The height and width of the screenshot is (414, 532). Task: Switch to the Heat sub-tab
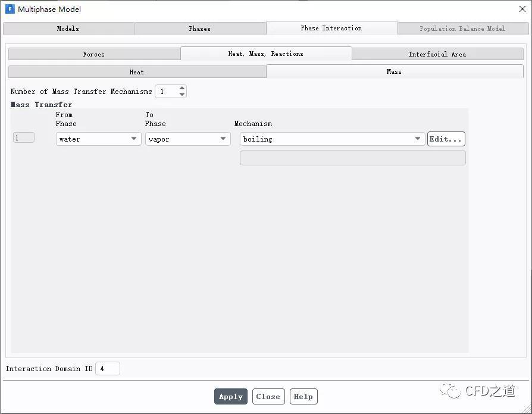click(x=137, y=72)
